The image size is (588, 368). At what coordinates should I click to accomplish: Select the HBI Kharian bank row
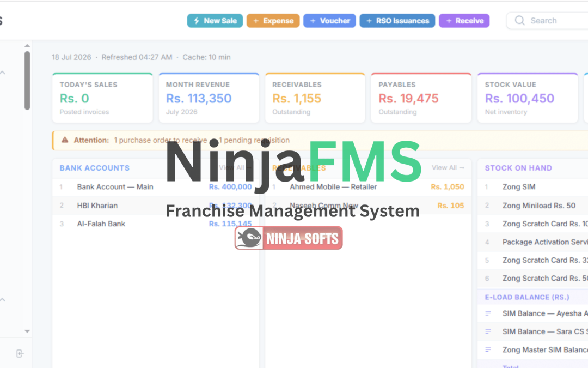(x=156, y=206)
